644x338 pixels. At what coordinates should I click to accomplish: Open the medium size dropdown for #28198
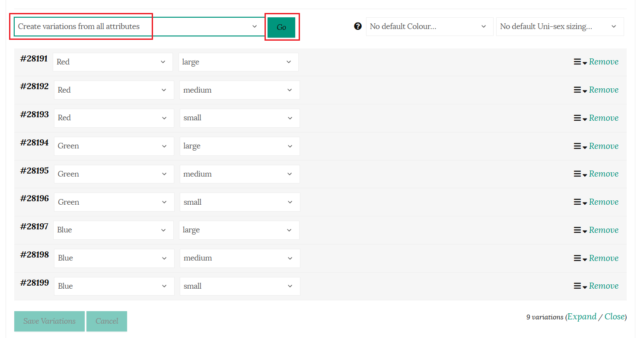[x=240, y=258]
